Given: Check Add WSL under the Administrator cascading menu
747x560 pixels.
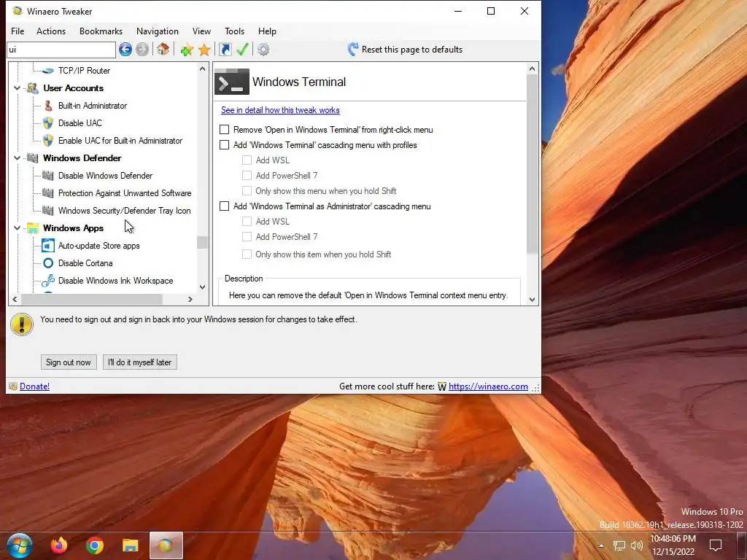Looking at the screenshot, I should [247, 222].
